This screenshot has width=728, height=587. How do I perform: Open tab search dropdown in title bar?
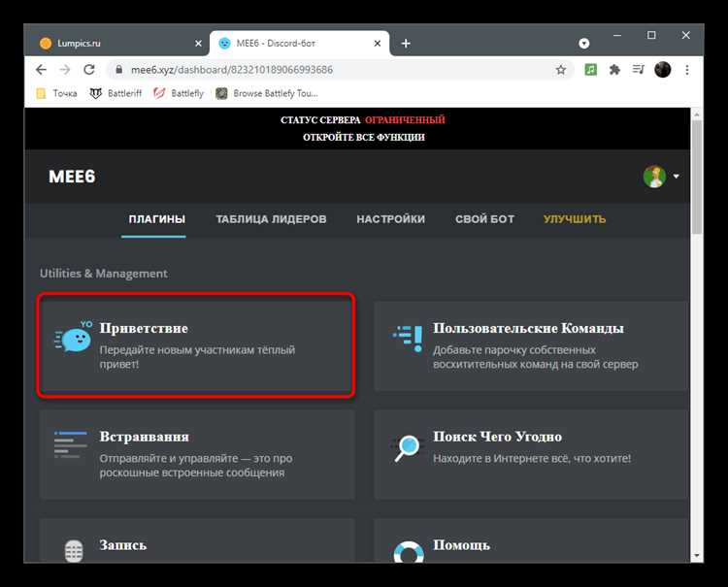584,43
